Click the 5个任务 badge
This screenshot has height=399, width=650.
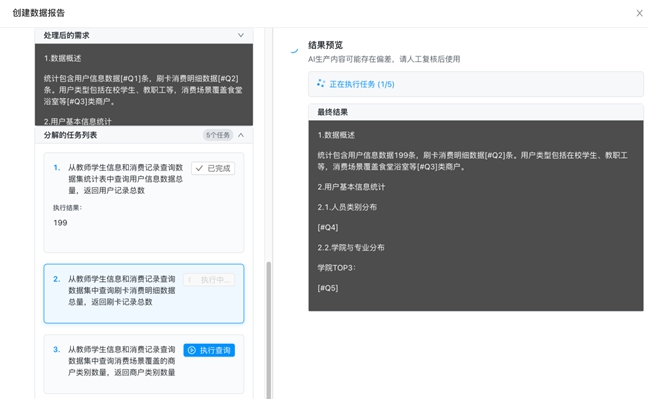(218, 135)
